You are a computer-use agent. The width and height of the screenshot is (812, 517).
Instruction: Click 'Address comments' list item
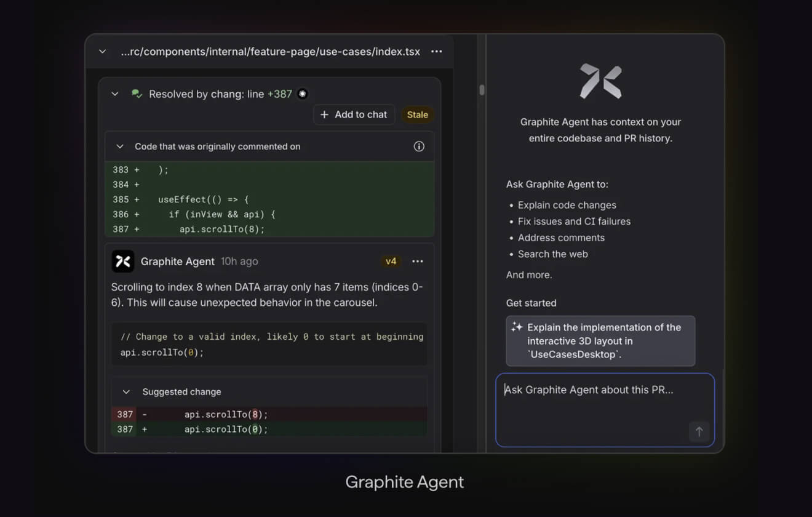(x=561, y=238)
